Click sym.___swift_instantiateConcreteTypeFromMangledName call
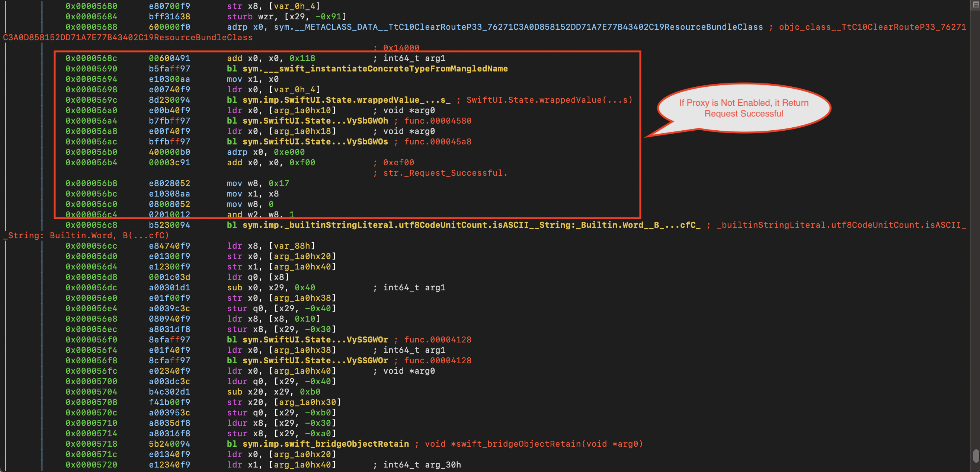 pos(375,69)
